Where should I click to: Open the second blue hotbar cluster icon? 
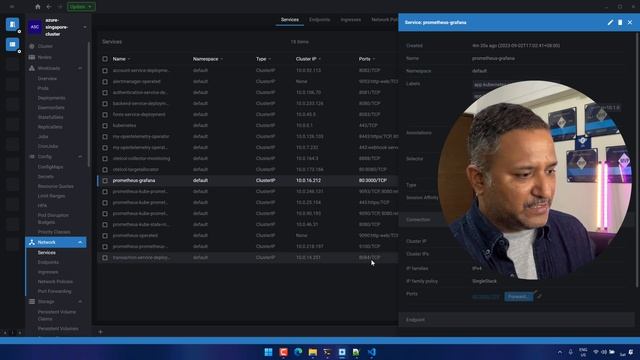12,44
